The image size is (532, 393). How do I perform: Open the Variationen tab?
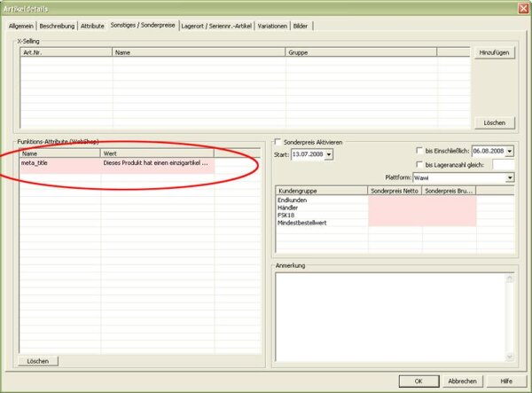[272, 26]
